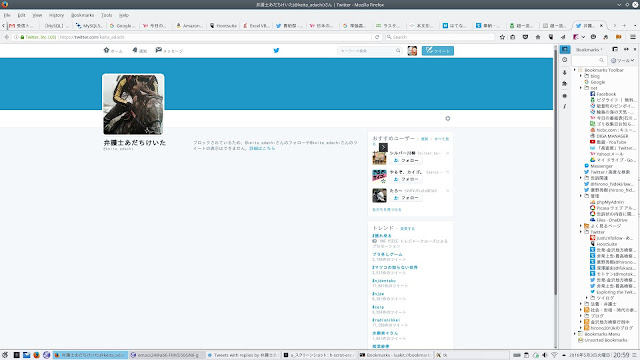Image resolution: width=640 pixels, height=360 pixels.
Task: Click the Pocket shield icon in toolbar
Action: pyautogui.click(x=525, y=37)
